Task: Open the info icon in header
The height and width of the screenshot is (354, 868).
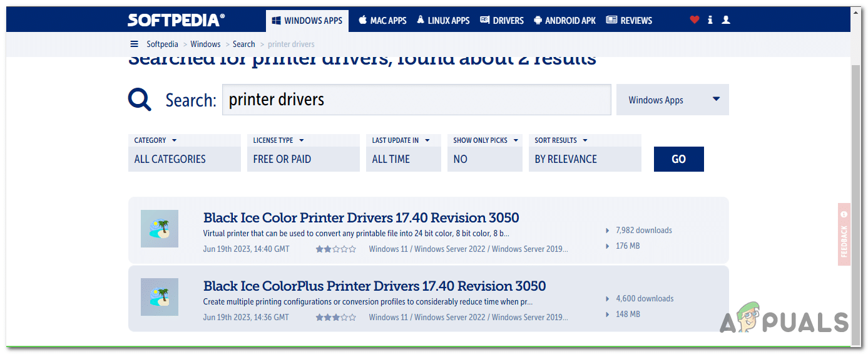Action: [x=710, y=20]
